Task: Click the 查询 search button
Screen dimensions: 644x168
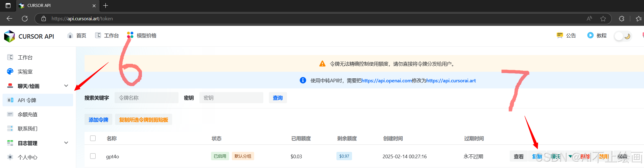Action: point(278,98)
